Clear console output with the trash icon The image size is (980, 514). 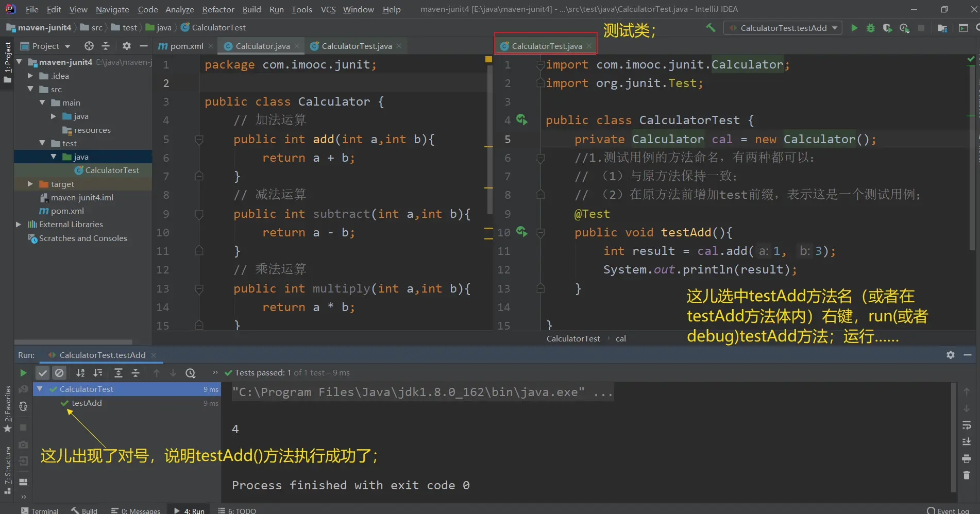click(x=967, y=475)
